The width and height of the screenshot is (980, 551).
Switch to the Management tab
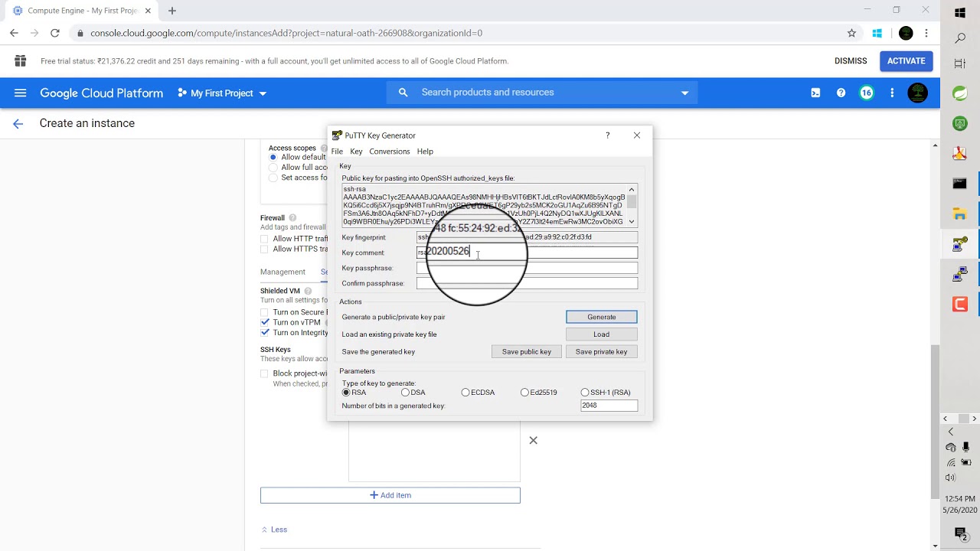(283, 272)
